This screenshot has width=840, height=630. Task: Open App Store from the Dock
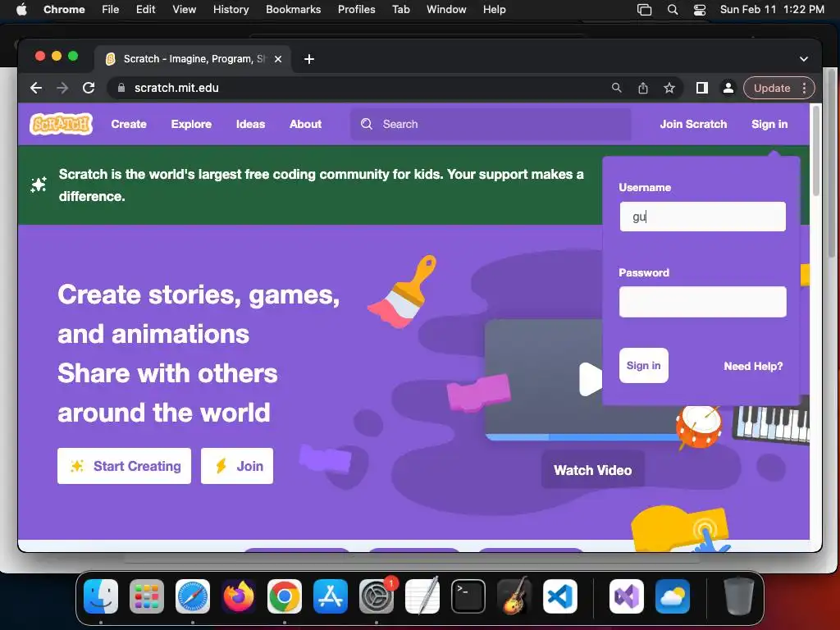click(x=331, y=596)
